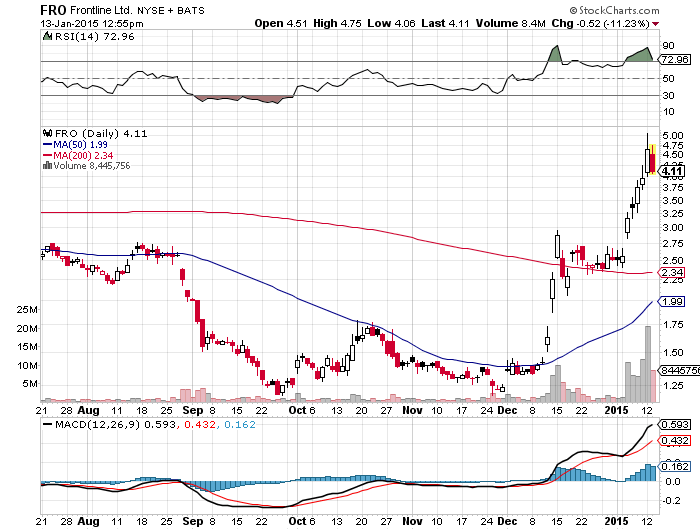
Task: Click the Frontline Ltd. company name
Action: click(x=101, y=10)
